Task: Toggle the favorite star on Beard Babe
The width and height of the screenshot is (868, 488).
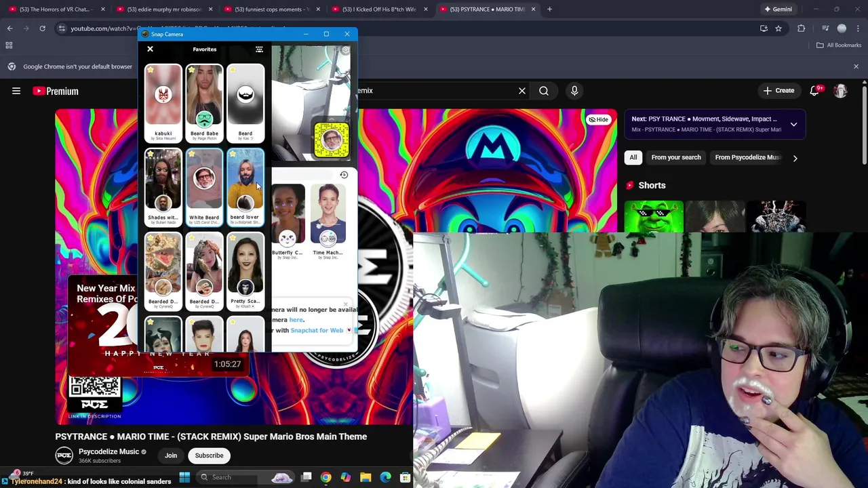Action: coord(191,70)
